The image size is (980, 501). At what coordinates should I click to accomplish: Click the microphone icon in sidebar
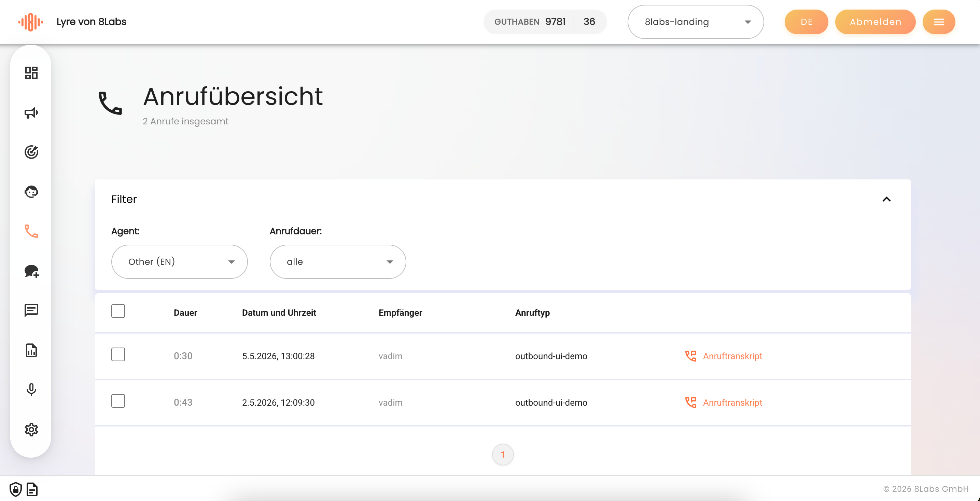[x=31, y=390]
